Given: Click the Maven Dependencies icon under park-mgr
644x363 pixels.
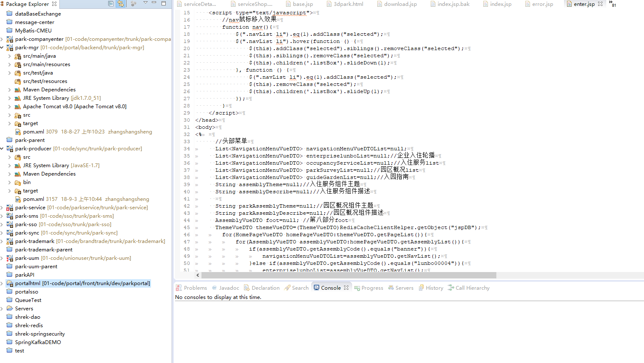Looking at the screenshot, I should coord(18,90).
